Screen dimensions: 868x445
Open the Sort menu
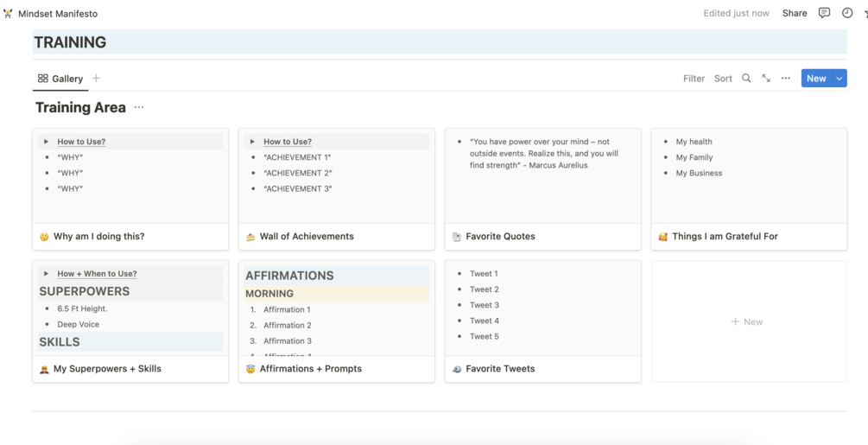(x=723, y=78)
